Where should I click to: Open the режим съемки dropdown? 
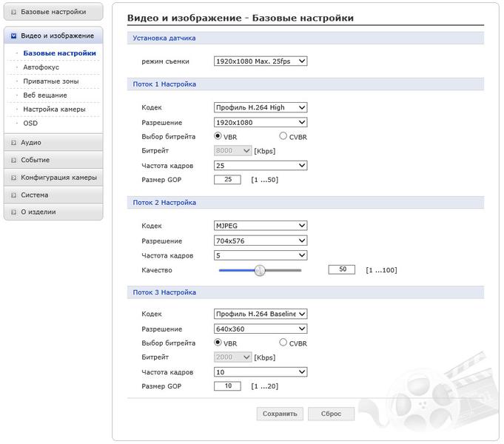[x=261, y=61]
